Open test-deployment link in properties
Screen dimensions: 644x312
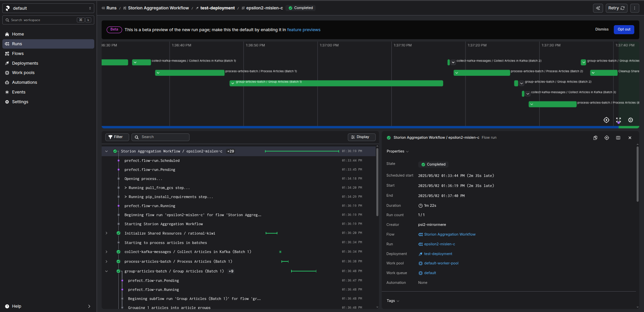click(435, 254)
